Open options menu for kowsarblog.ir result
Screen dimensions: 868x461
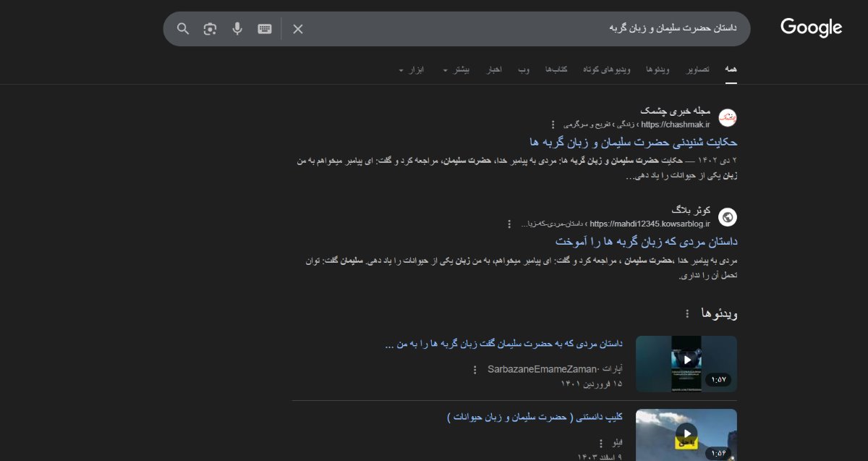pyautogui.click(x=509, y=224)
